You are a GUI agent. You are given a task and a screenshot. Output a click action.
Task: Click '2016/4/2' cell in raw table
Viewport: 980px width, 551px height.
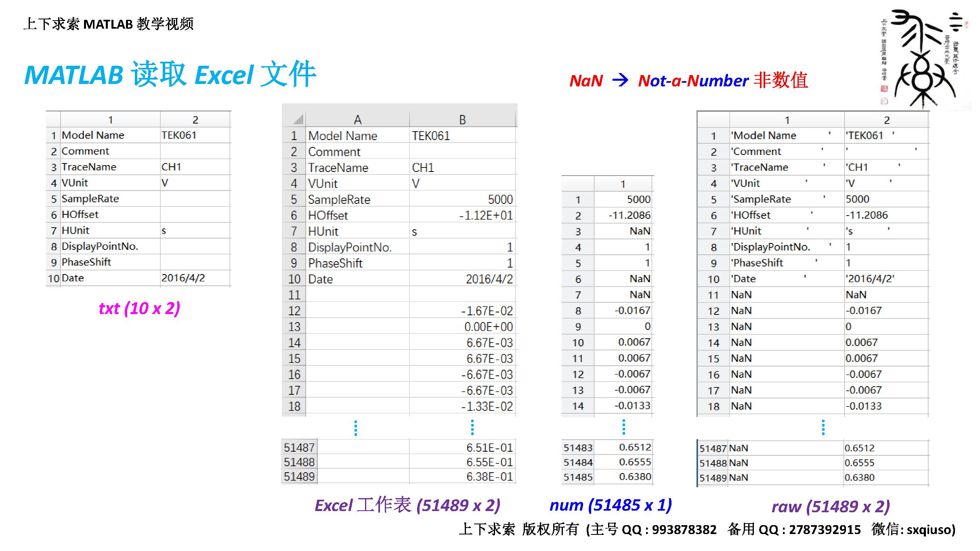click(x=870, y=279)
